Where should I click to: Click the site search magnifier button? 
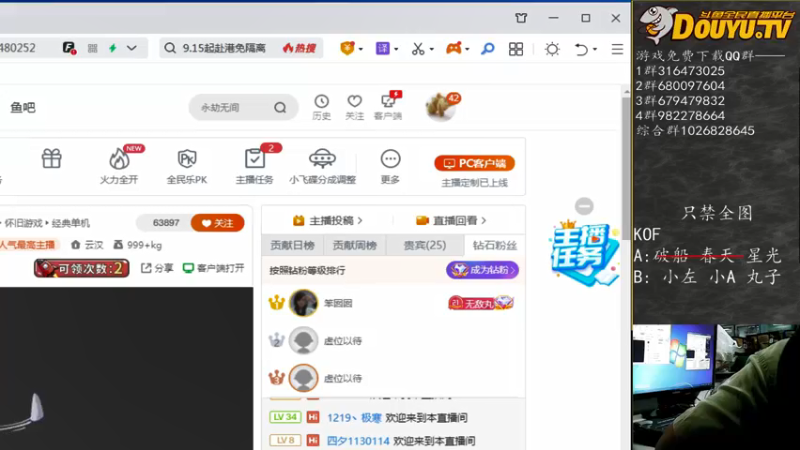(280, 108)
